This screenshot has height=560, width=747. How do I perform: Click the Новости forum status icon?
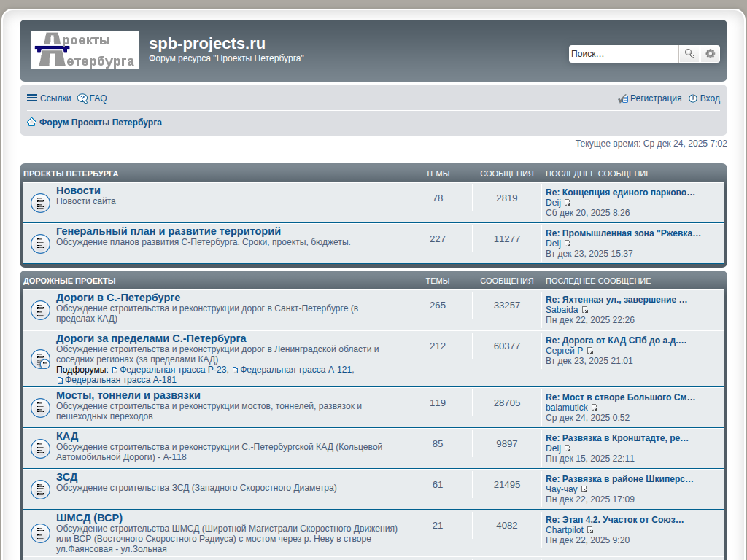tap(40, 203)
